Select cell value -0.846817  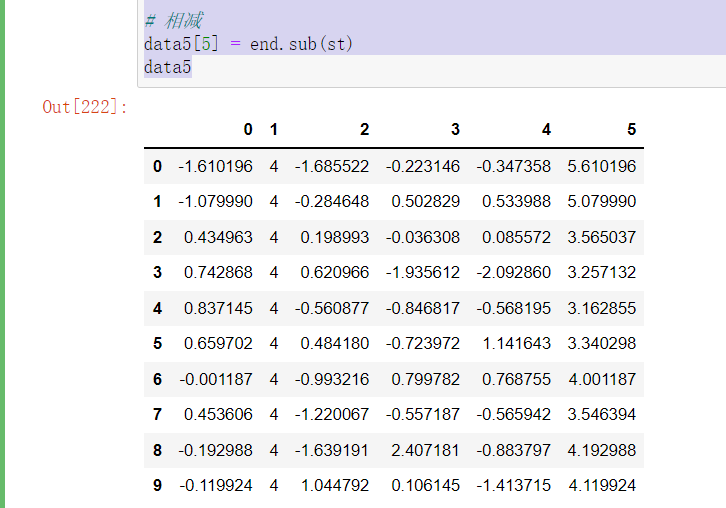[x=423, y=308]
